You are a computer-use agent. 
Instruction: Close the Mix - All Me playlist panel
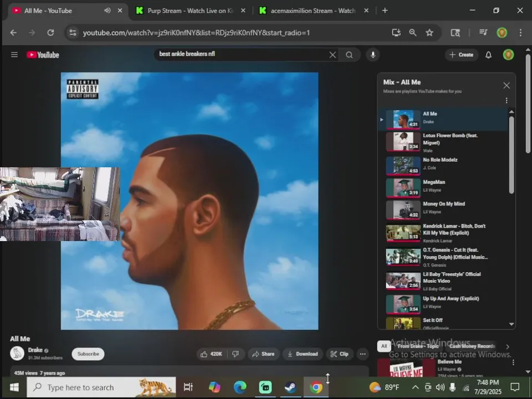tap(506, 85)
